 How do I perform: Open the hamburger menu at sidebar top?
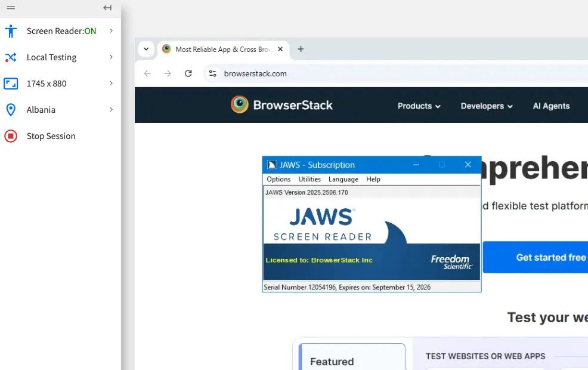(10, 8)
